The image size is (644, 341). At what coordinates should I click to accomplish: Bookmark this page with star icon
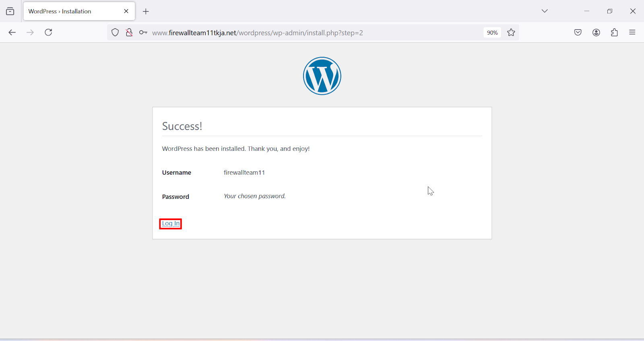tap(511, 33)
